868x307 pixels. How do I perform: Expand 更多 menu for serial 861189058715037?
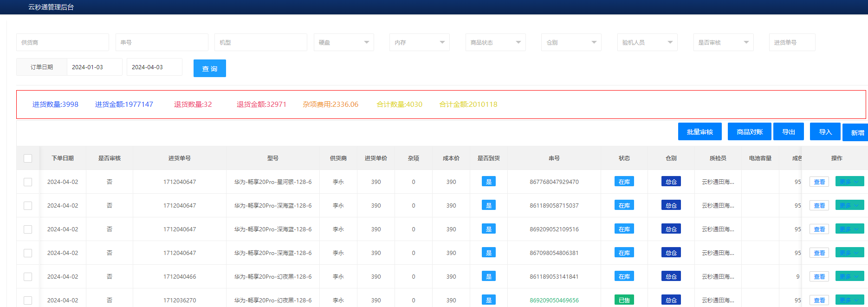tap(849, 205)
